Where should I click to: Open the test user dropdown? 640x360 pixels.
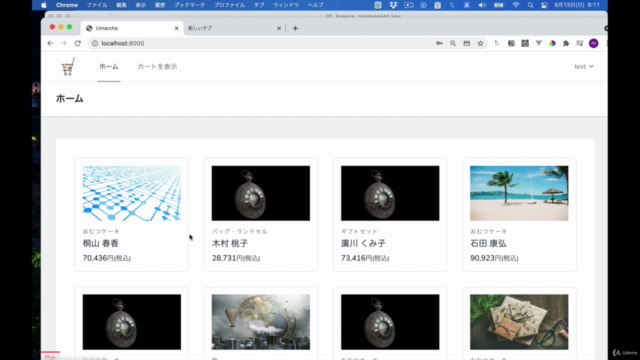pos(584,67)
